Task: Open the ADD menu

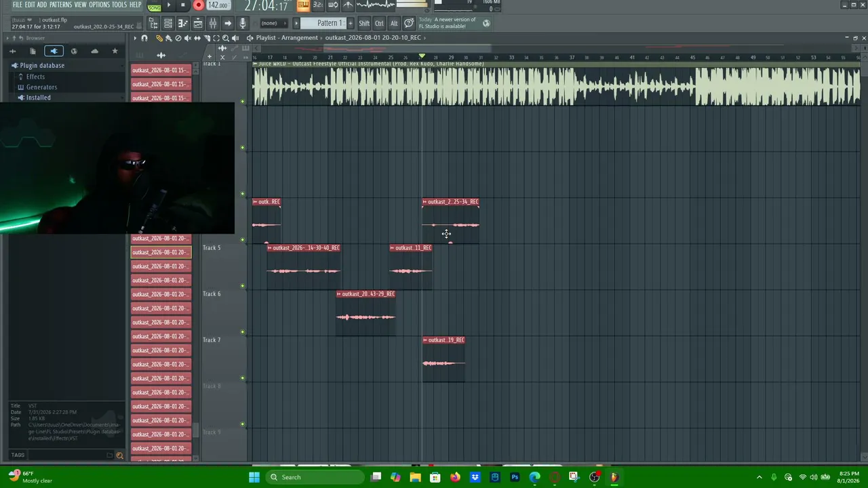Action: coord(42,5)
